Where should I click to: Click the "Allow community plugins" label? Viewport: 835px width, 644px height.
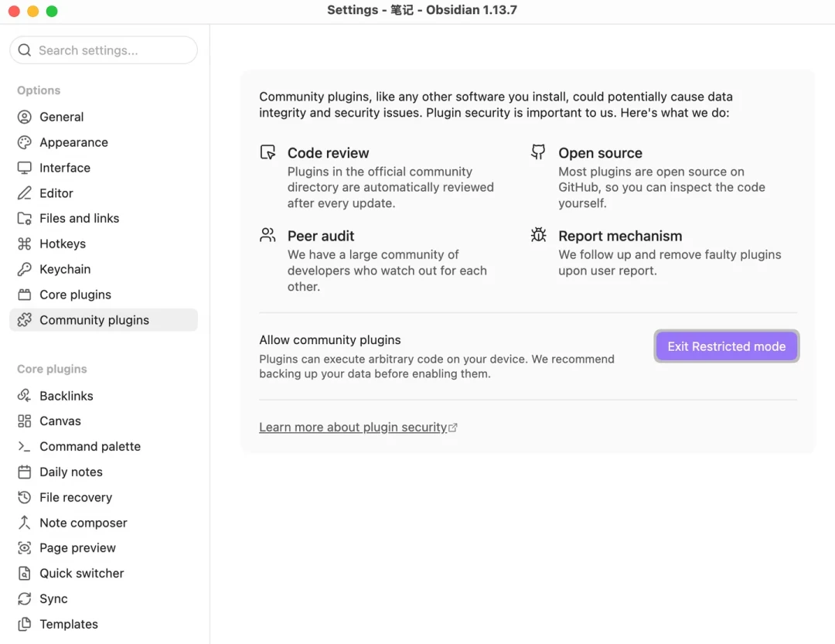[330, 340]
